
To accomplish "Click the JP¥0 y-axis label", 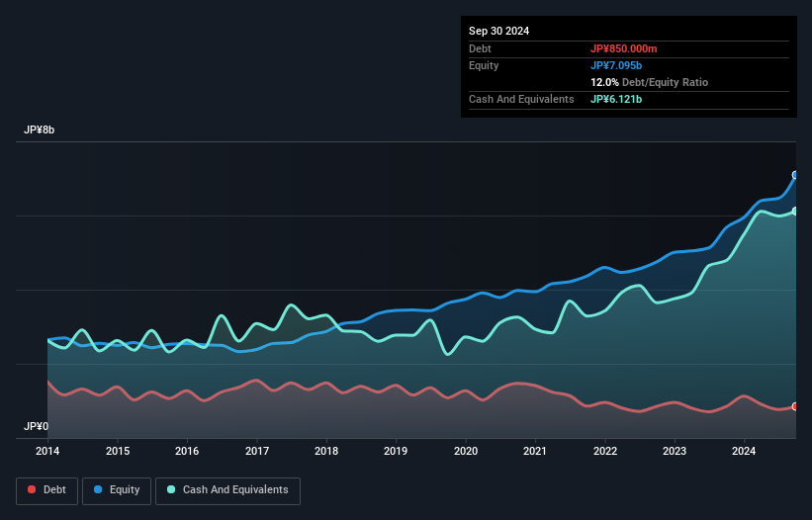I will [36, 426].
